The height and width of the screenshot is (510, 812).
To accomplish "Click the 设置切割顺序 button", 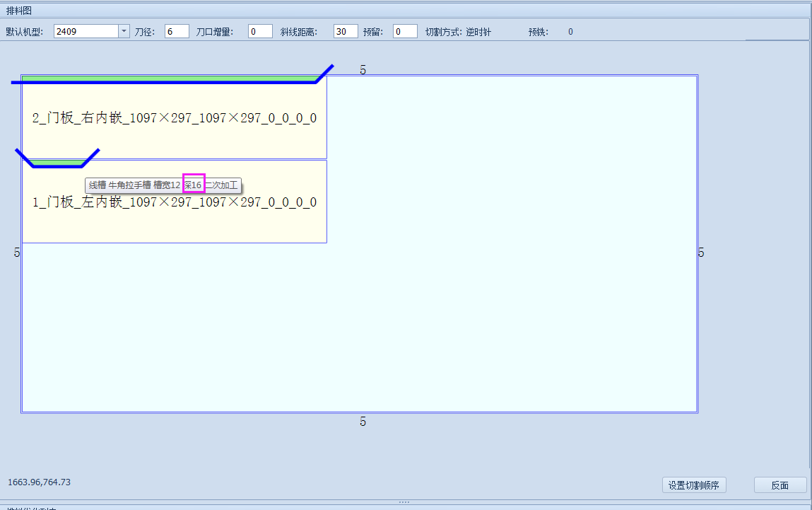I will click(694, 485).
